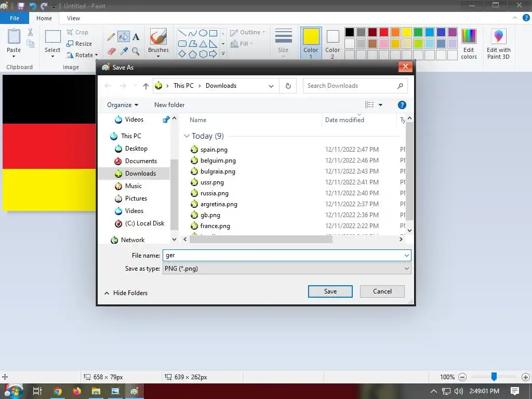Select the Color picker eyedropper tool
Viewport: 532px width, 399px height.
pyautogui.click(x=124, y=51)
